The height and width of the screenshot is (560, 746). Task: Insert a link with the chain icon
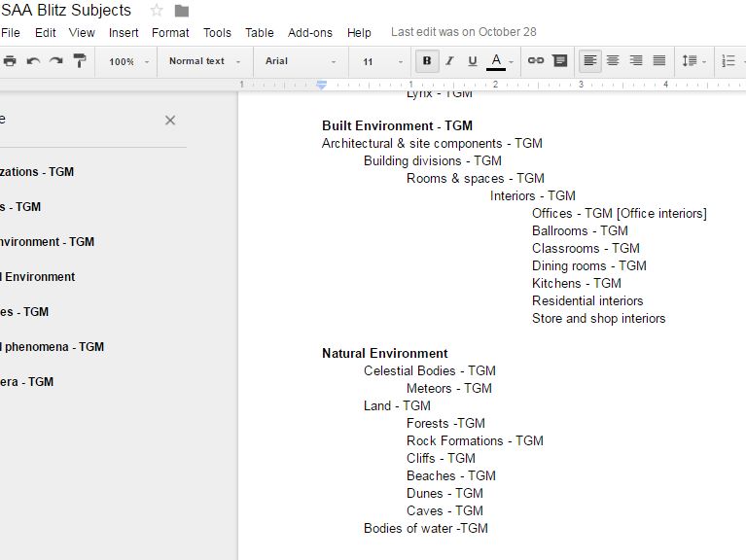click(x=536, y=60)
